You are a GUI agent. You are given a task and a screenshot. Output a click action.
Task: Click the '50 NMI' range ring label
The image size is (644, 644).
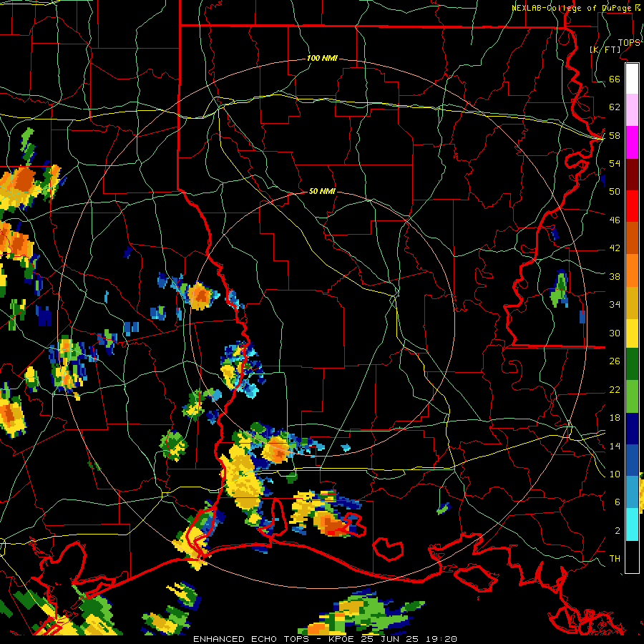(322, 191)
